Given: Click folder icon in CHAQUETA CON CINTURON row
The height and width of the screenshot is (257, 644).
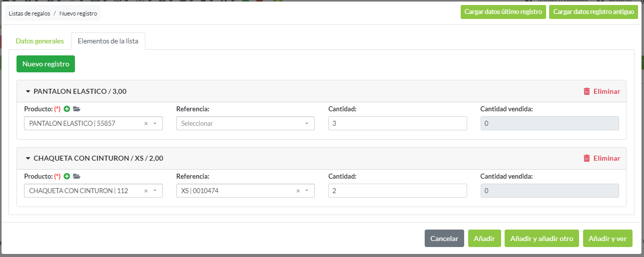Looking at the screenshot, I should click(76, 176).
